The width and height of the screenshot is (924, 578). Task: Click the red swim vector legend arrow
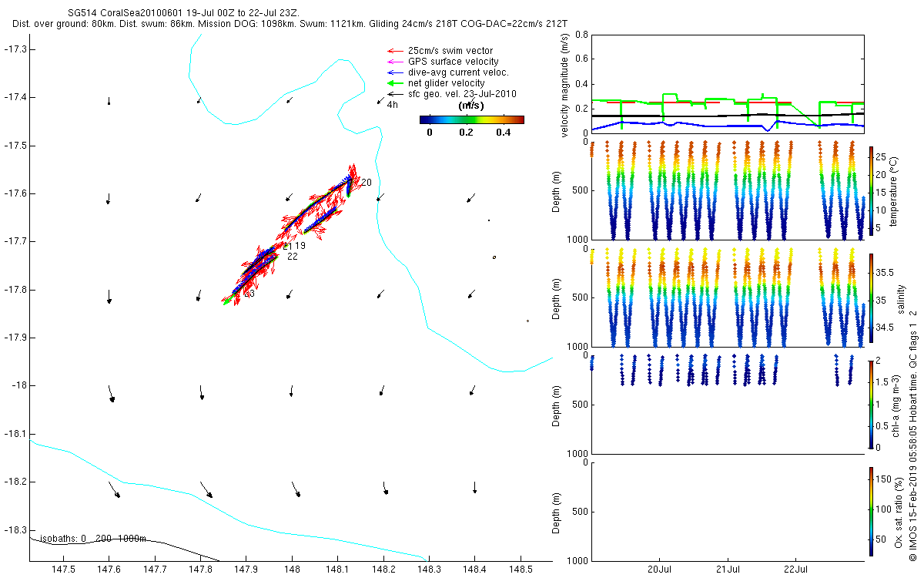394,51
